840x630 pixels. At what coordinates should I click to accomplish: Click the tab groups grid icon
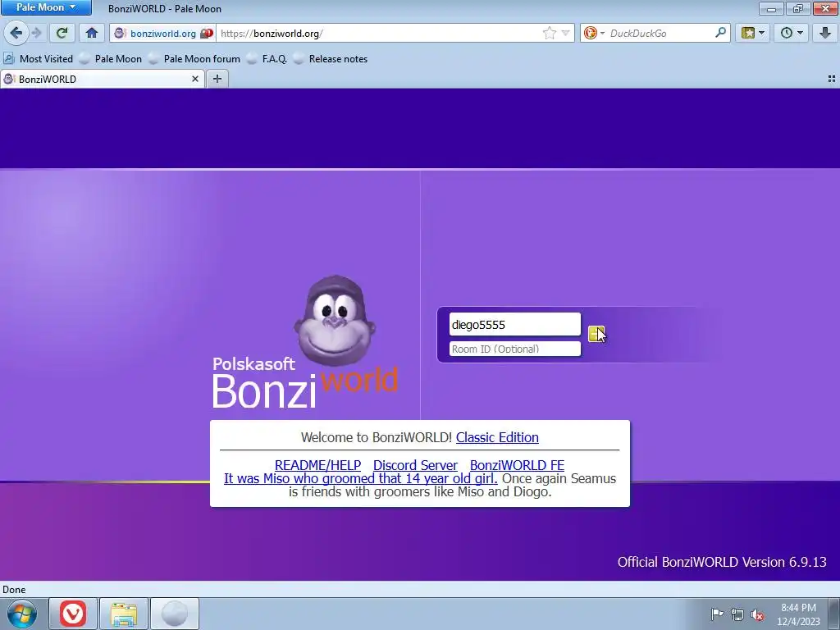[832, 79]
